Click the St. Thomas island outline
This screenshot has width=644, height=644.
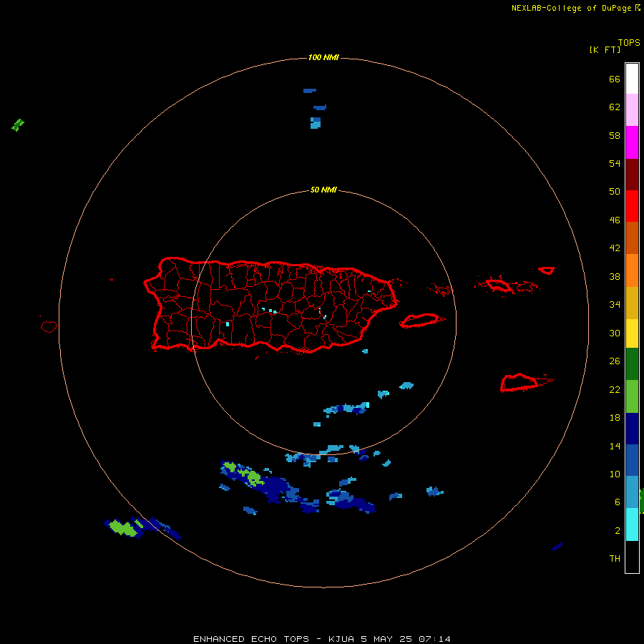[x=499, y=285]
